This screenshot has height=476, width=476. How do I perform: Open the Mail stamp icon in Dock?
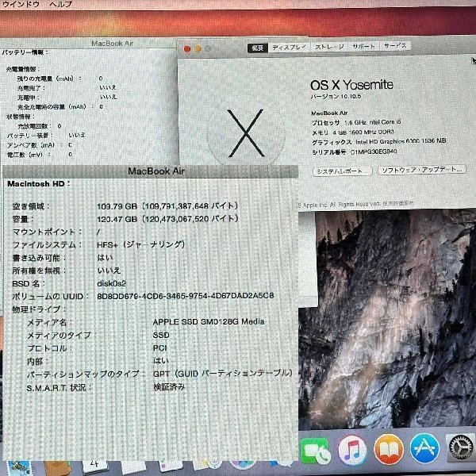(x=19, y=468)
